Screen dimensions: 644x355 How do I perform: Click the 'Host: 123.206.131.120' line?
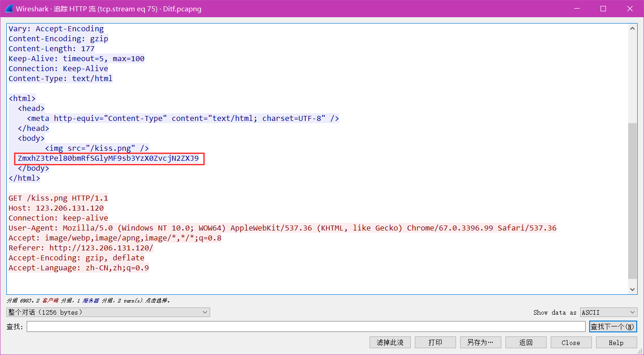point(56,208)
